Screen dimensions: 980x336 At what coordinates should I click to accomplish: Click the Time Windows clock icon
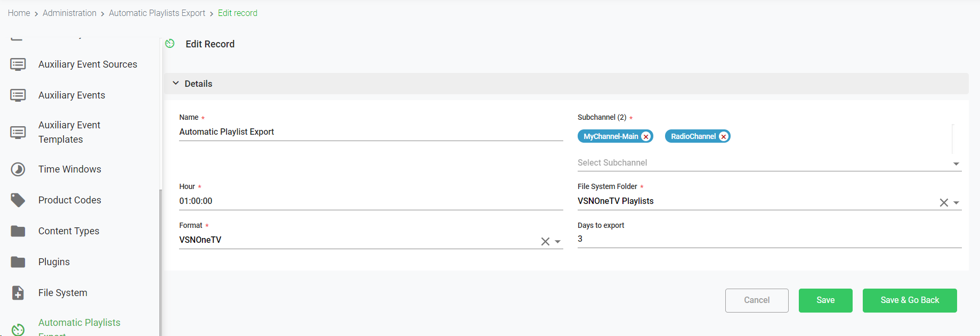pyautogui.click(x=18, y=169)
